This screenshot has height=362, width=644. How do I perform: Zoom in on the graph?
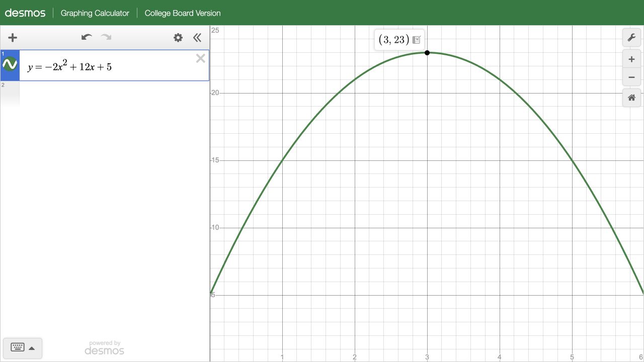[631, 59]
